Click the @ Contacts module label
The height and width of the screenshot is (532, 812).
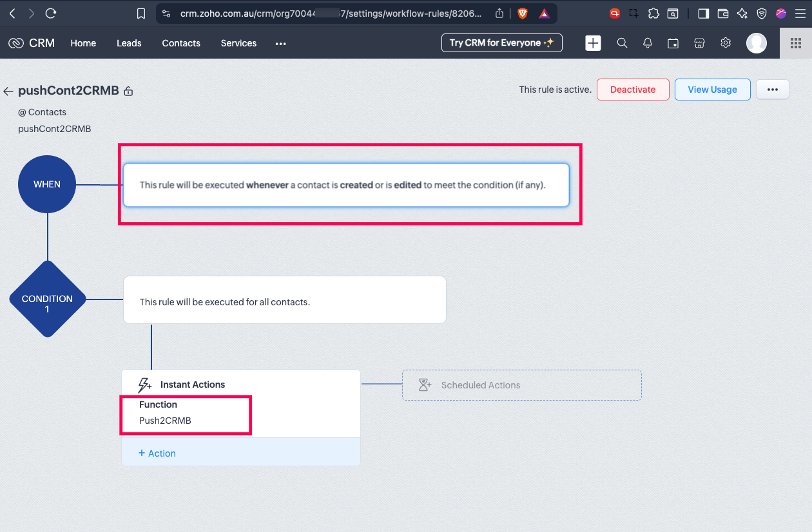(42, 112)
